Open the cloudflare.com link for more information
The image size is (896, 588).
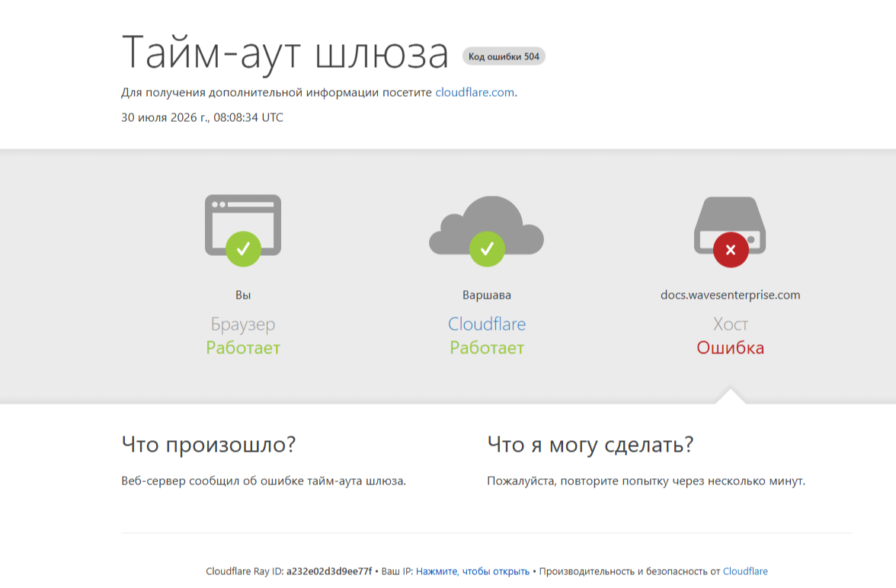(475, 92)
